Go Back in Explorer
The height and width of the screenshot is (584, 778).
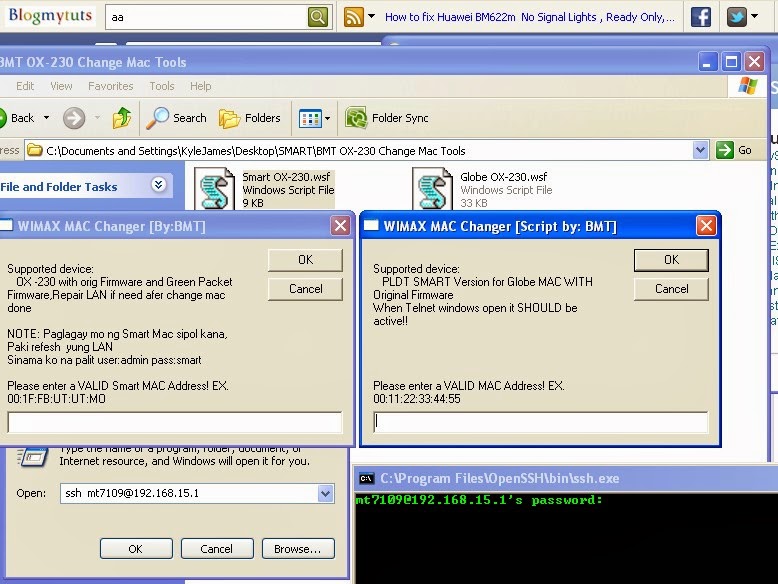point(17,118)
